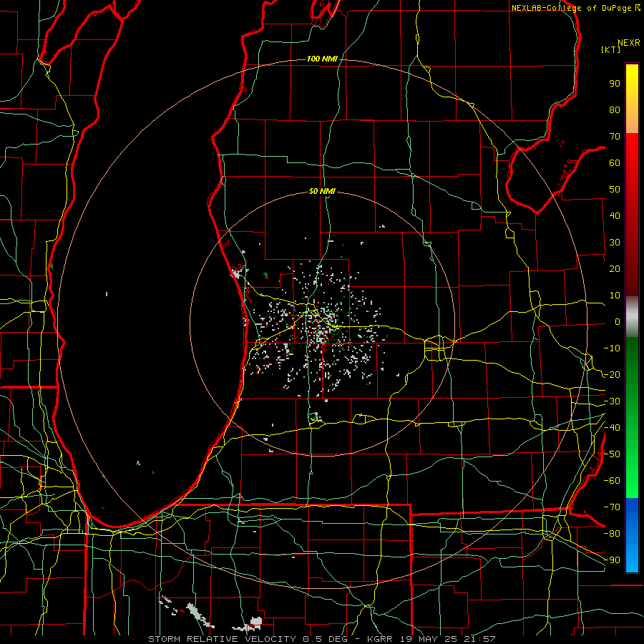Click the 0.5 DEG elevation text in caption
Viewport: 644px width, 644px height.
[x=326, y=639]
